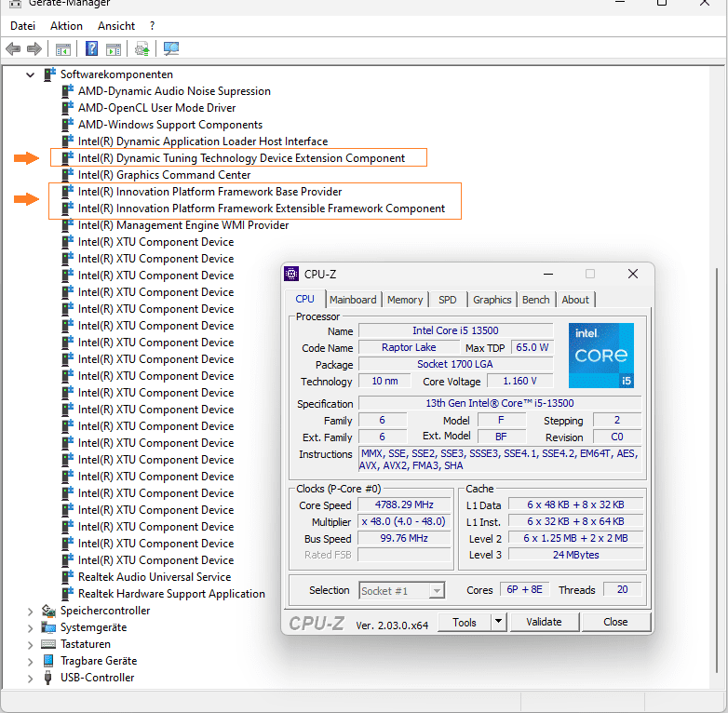
Task: Click the Level 3 cache value 24 MBytes
Action: tap(575, 555)
